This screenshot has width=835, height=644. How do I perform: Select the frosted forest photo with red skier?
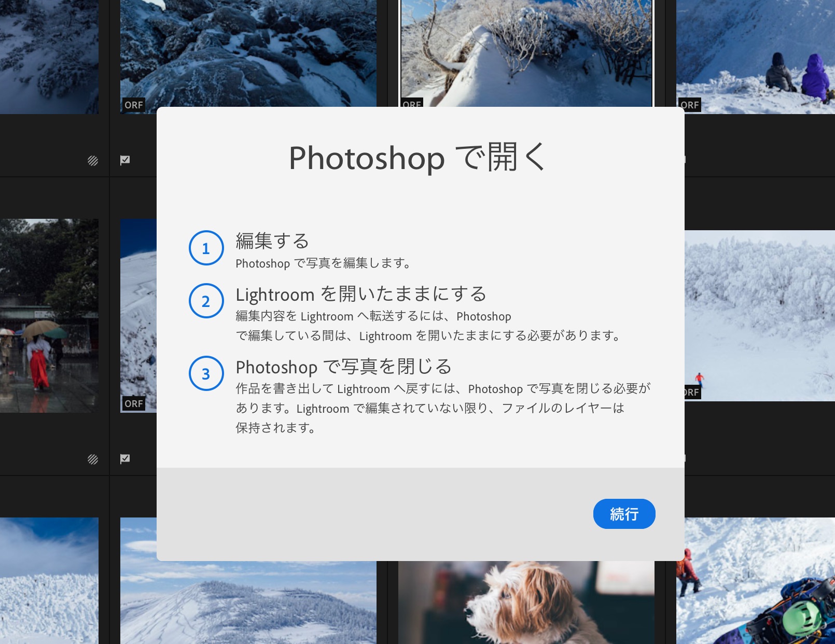pyautogui.click(x=760, y=316)
